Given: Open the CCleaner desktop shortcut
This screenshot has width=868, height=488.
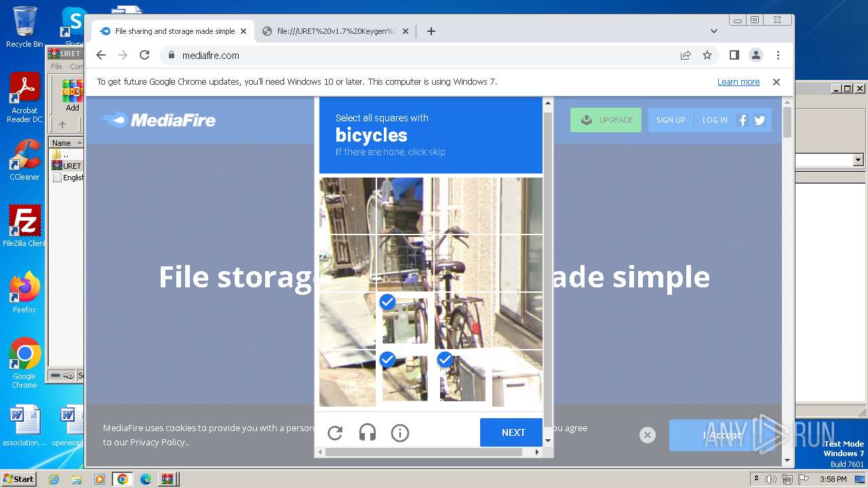Looking at the screenshot, I should click(24, 160).
